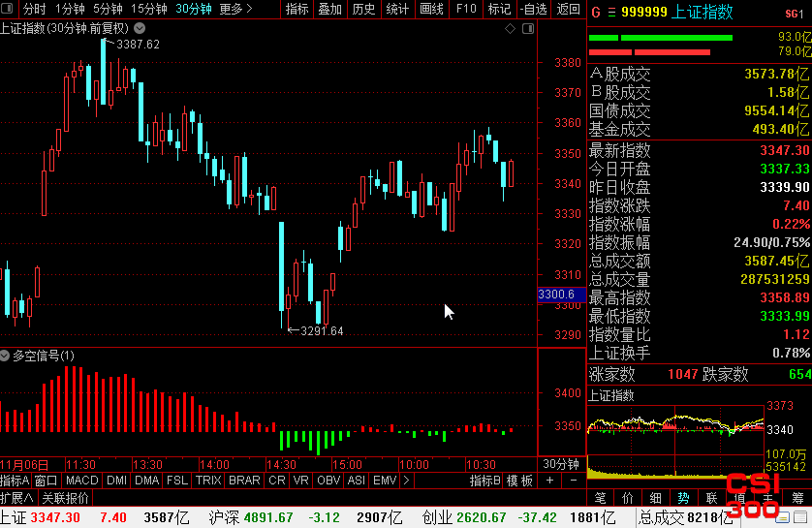Switch indicator to OBV
The width and height of the screenshot is (812, 528).
[328, 481]
